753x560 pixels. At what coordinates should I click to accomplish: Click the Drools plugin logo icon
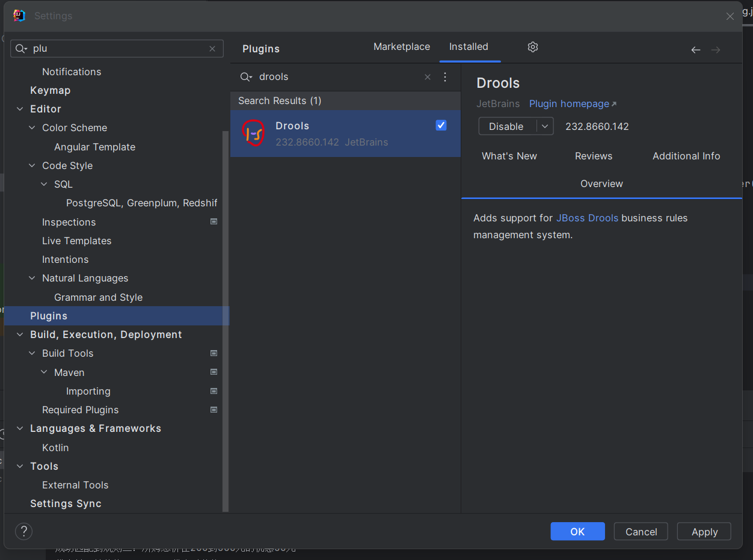[253, 133]
